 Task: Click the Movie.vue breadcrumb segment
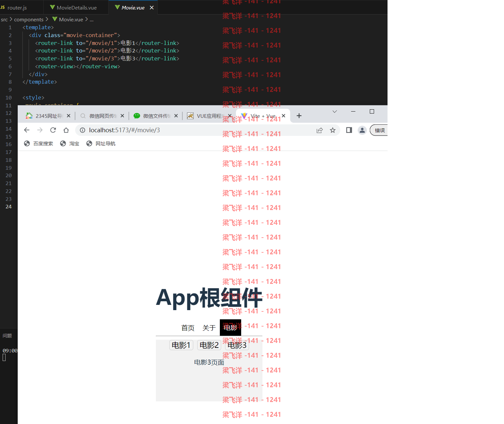[x=71, y=20]
